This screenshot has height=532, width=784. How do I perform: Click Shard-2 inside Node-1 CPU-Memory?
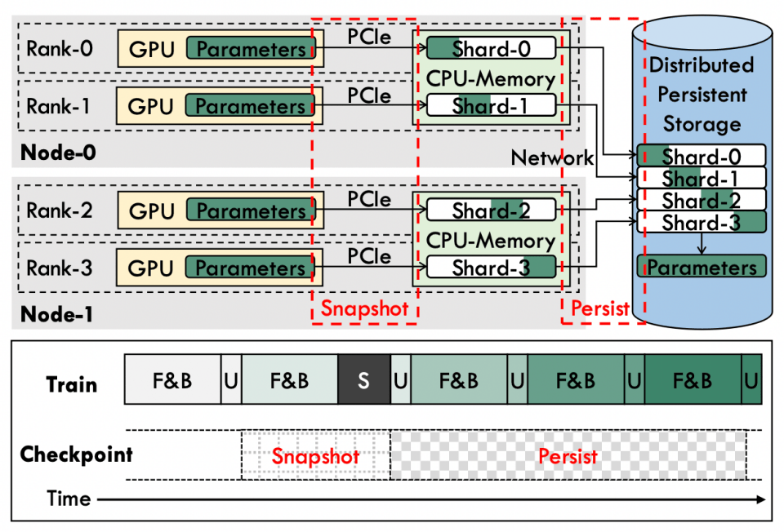(491, 211)
